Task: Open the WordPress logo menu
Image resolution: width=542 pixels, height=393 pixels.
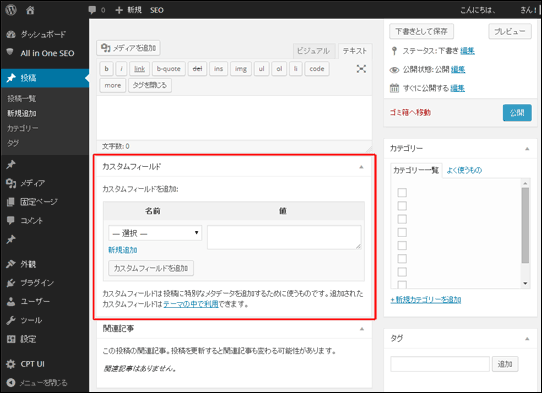Action: click(11, 10)
